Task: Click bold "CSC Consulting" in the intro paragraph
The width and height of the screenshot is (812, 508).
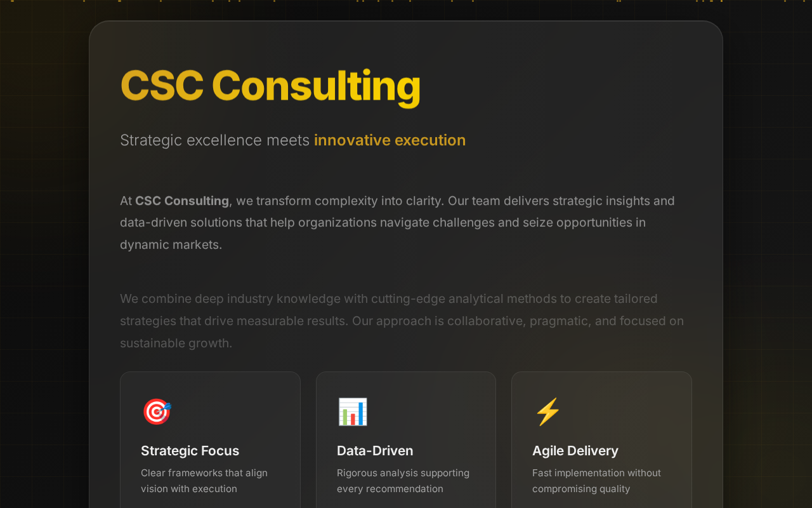Action: tap(182, 201)
